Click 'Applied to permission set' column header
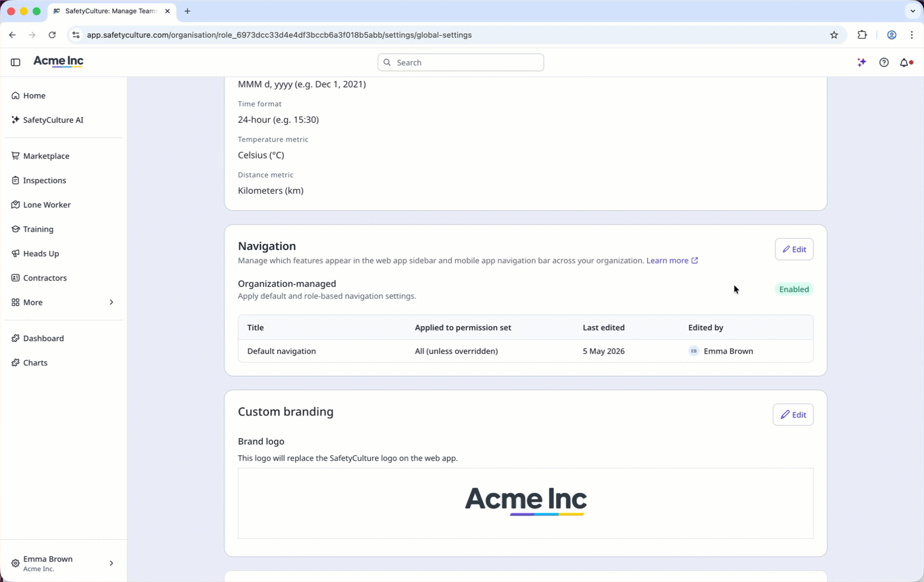924x582 pixels. (x=463, y=328)
